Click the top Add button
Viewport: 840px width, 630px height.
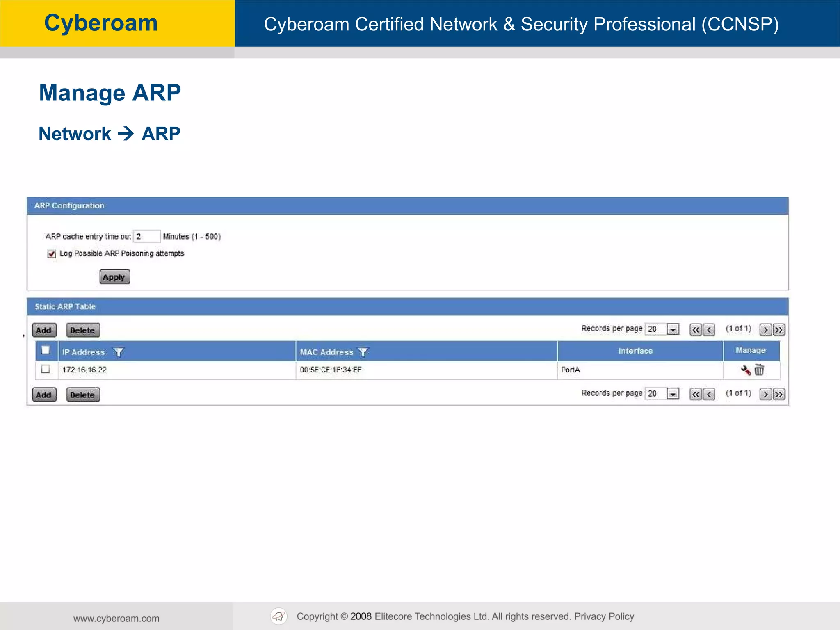pyautogui.click(x=44, y=330)
